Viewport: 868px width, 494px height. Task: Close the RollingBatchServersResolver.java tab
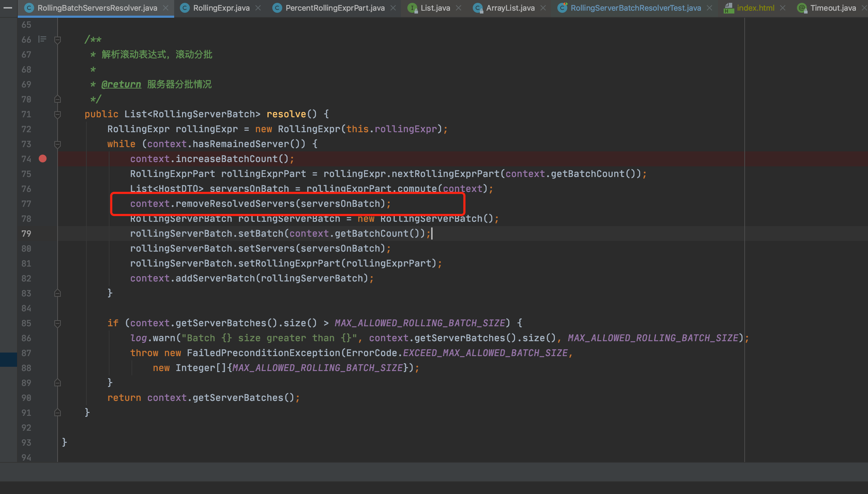pyautogui.click(x=166, y=8)
